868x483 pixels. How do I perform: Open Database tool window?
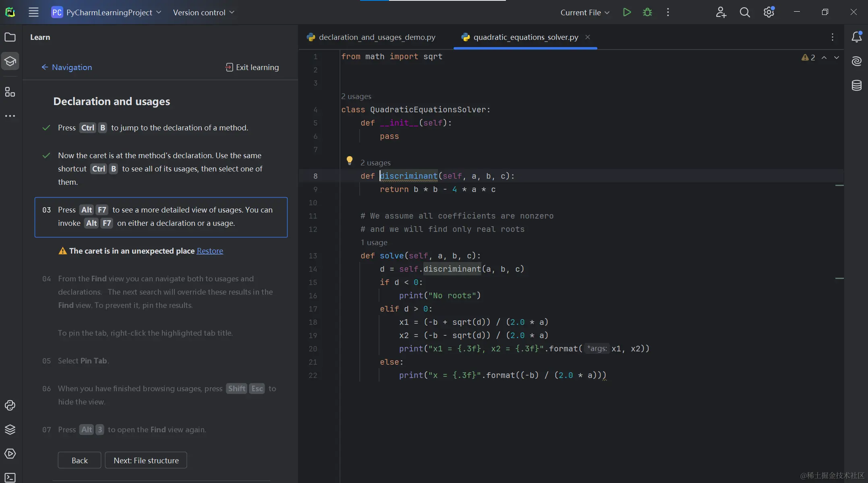coord(857,85)
